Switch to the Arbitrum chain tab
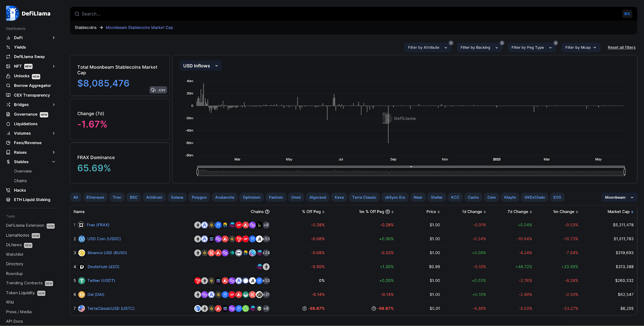Image resolution: width=644 pixels, height=326 pixels. tap(154, 197)
